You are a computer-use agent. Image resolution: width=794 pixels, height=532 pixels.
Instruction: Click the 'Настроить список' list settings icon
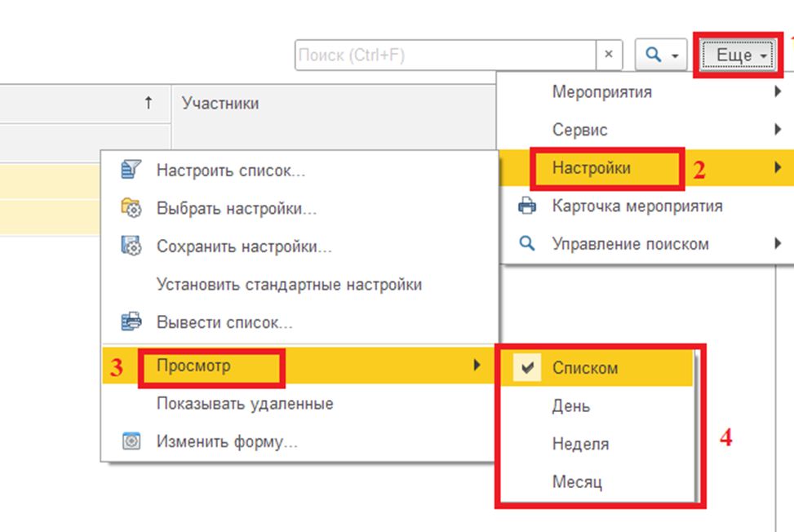(131, 171)
